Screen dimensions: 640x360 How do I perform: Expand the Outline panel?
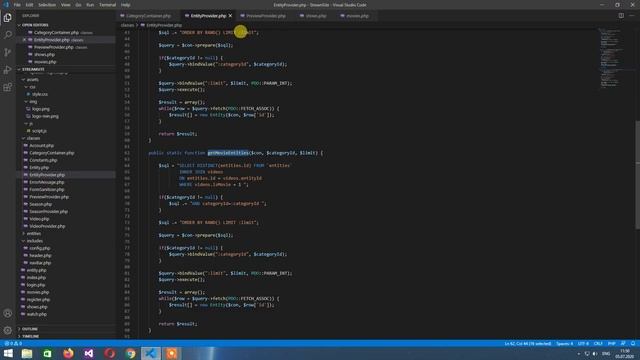point(29,329)
